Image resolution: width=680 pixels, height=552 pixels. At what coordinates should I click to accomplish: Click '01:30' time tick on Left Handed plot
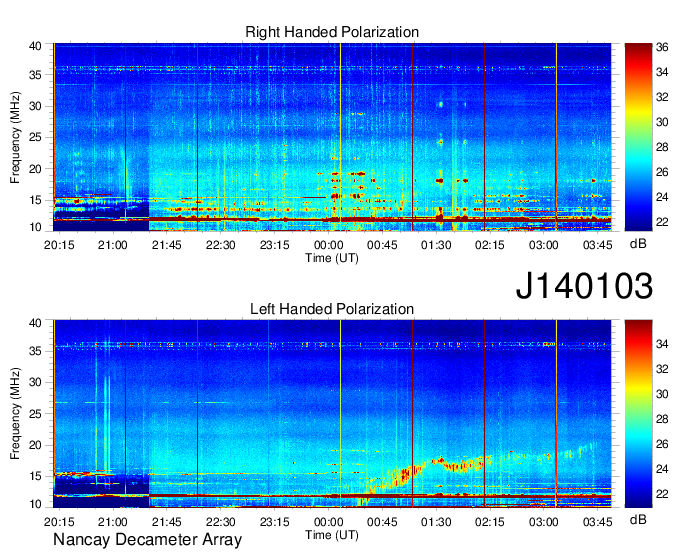[x=436, y=522]
